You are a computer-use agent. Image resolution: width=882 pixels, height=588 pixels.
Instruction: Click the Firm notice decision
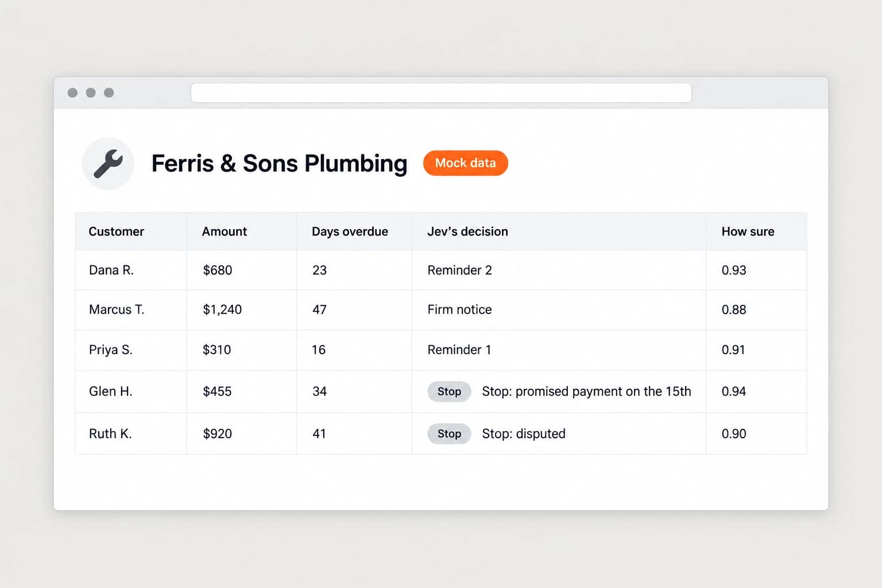[459, 310]
